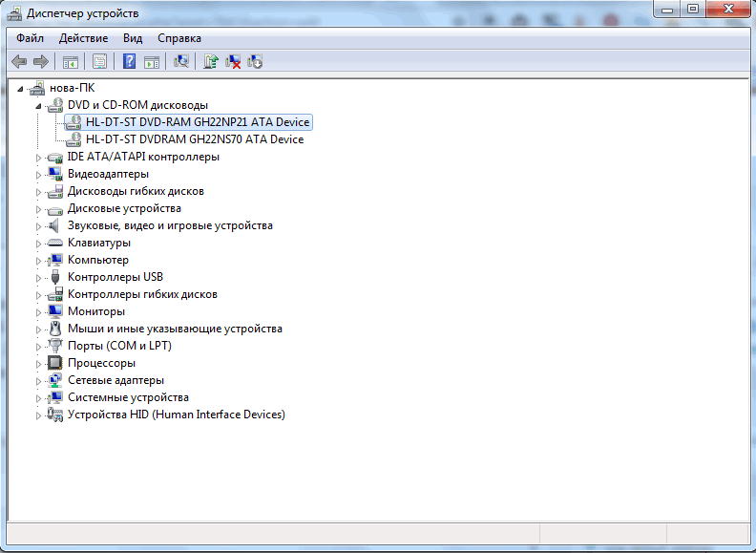Collapse the DVD и CD-ROM дисководы node
756x553 pixels.
[x=39, y=105]
